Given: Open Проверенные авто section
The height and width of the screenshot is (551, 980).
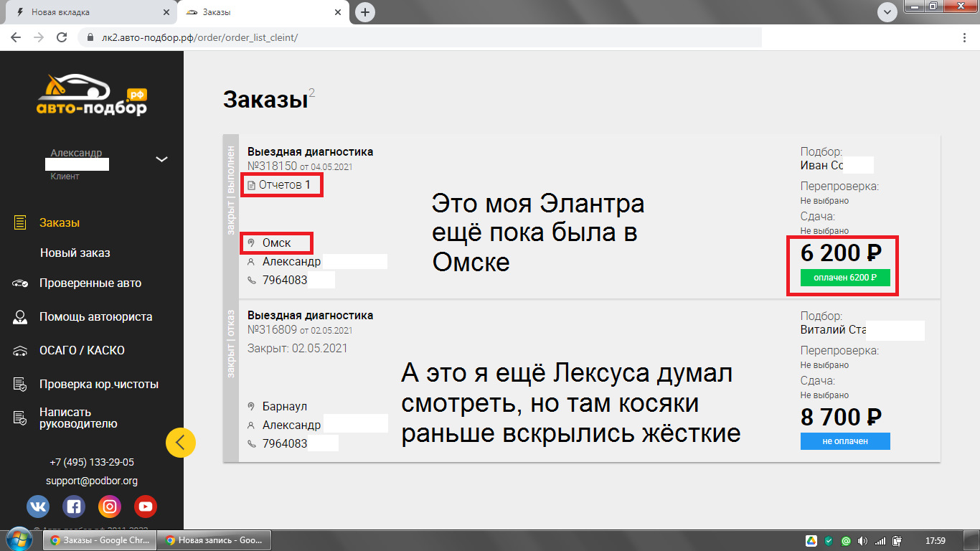Looking at the screenshot, I should [x=90, y=283].
